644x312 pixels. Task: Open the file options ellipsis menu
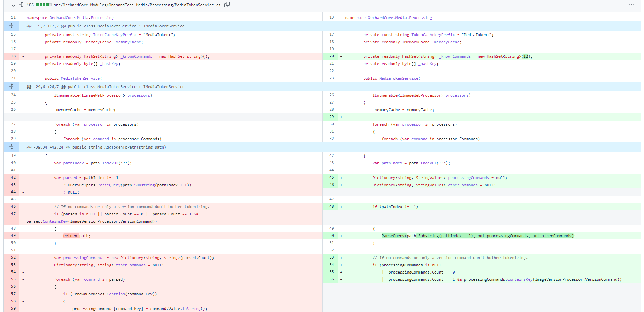point(631,5)
